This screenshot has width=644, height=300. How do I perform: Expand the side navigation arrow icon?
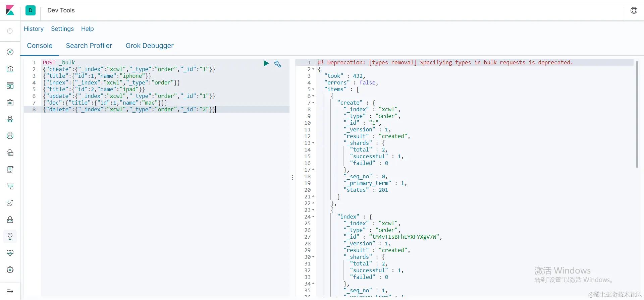(10, 291)
